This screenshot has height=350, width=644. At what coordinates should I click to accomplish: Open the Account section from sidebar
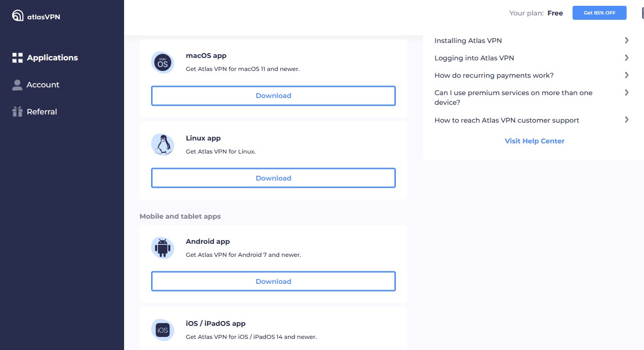(43, 84)
